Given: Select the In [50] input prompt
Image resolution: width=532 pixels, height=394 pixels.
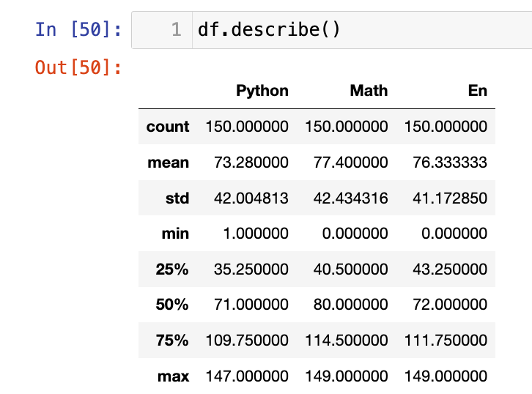Looking at the screenshot, I should tap(77, 31).
